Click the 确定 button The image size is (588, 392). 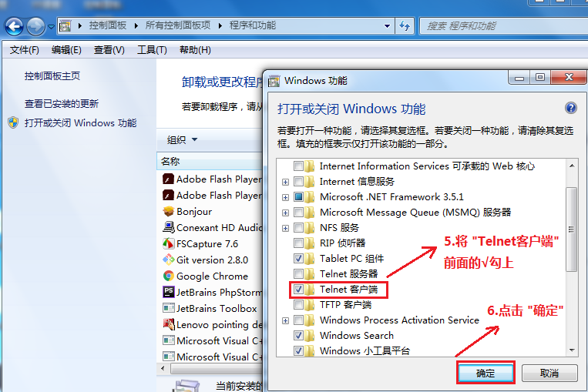pos(486,373)
